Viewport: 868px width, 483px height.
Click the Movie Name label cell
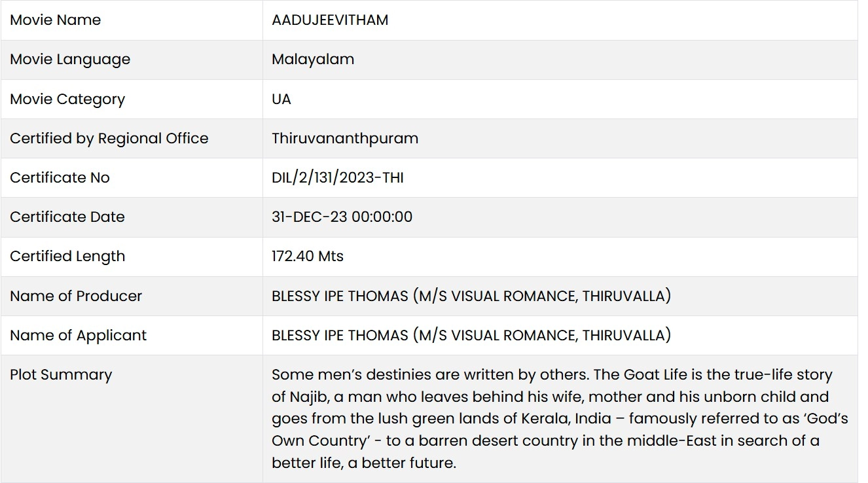[x=56, y=20]
